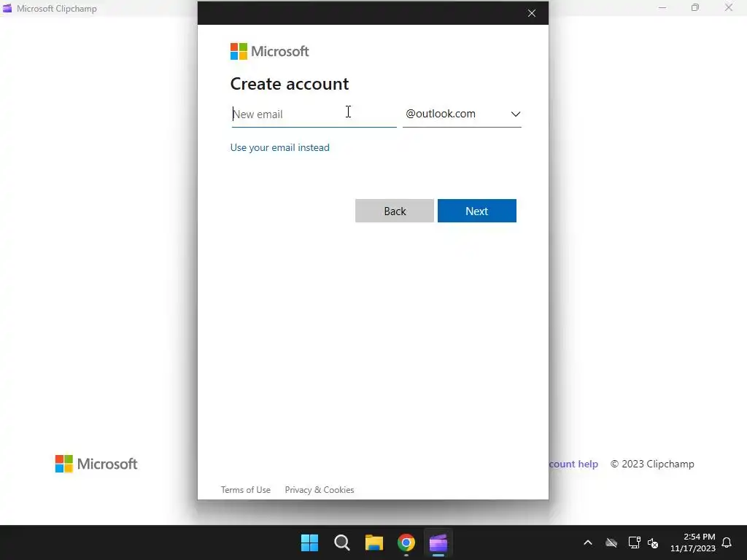Open the Privacy & Cookies link
The height and width of the screenshot is (560, 747).
[x=320, y=489]
